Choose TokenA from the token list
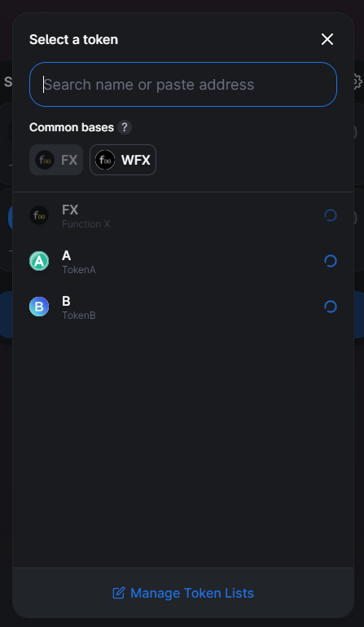This screenshot has width=364, height=627. tap(183, 261)
